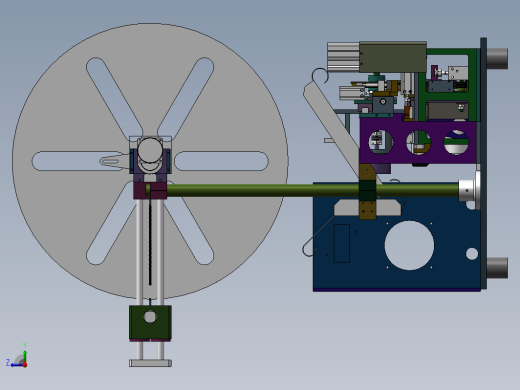Image resolution: width=520 pixels, height=390 pixels.
Task: Pick the ribbed silver cylinder beside olive box
Action: pos(343,57)
